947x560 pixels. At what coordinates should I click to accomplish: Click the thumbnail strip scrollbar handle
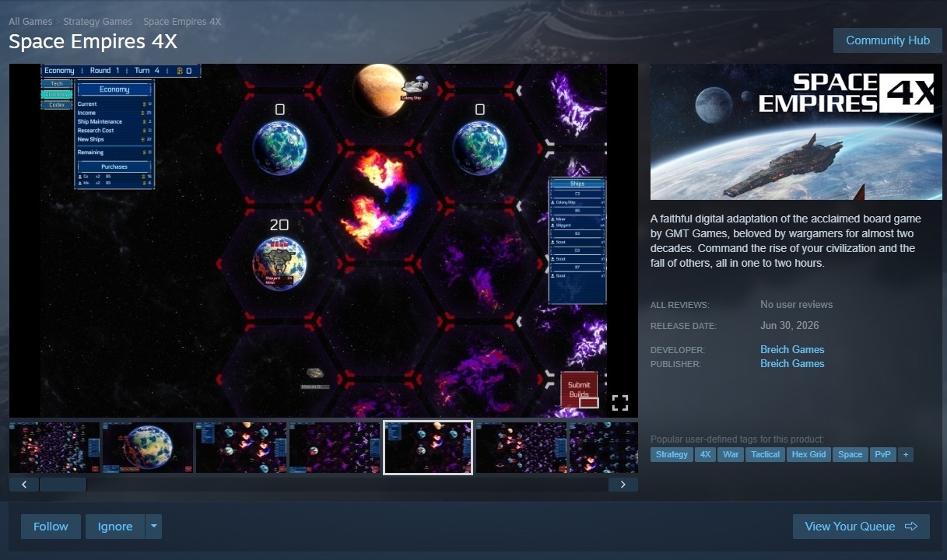63,485
